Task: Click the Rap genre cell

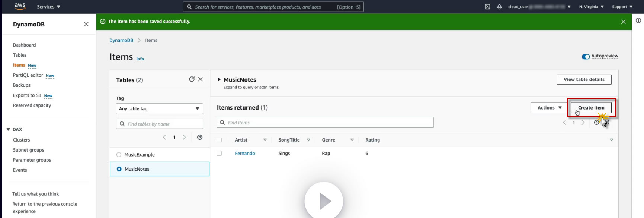Action: [326, 154]
